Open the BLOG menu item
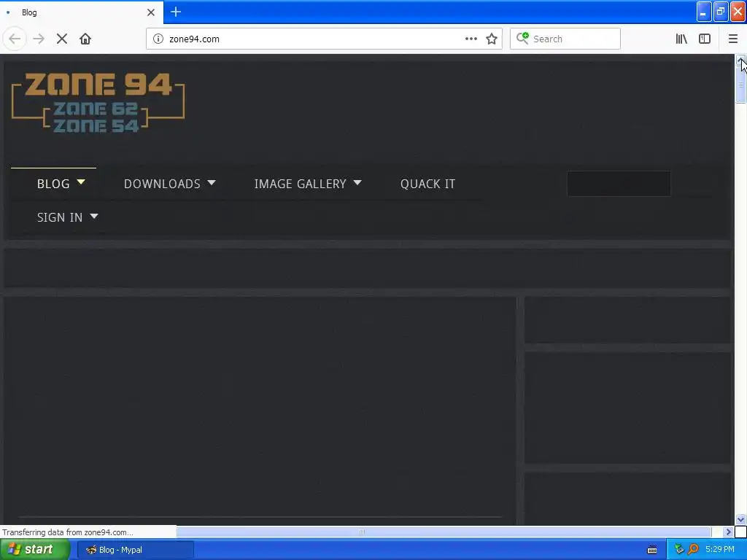The width and height of the screenshot is (747, 560). [x=53, y=184]
